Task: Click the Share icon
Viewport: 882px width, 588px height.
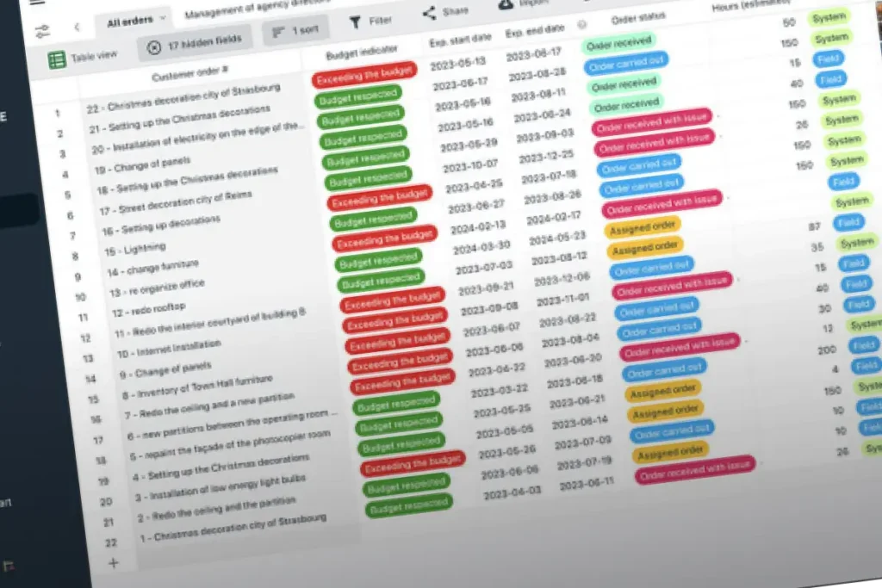Action: (x=429, y=12)
